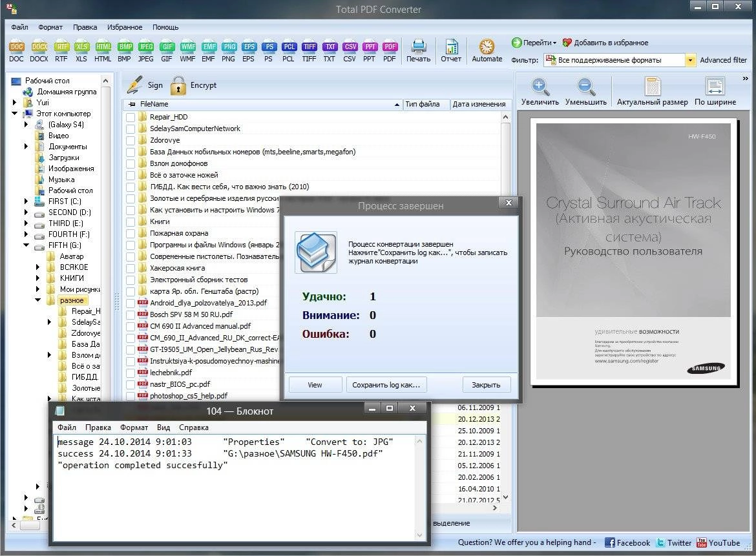Fit preview По ширине
Image resolution: width=756 pixels, height=556 pixels.
(715, 92)
